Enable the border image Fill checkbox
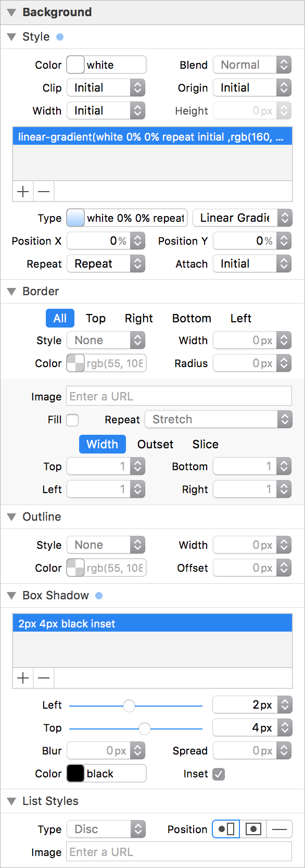The height and width of the screenshot is (868, 305). coord(72,420)
